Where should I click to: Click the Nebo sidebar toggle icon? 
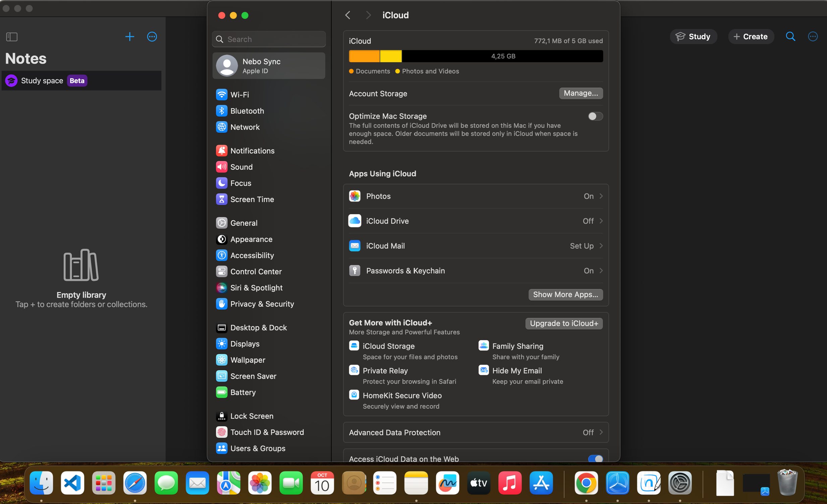pyautogui.click(x=12, y=37)
